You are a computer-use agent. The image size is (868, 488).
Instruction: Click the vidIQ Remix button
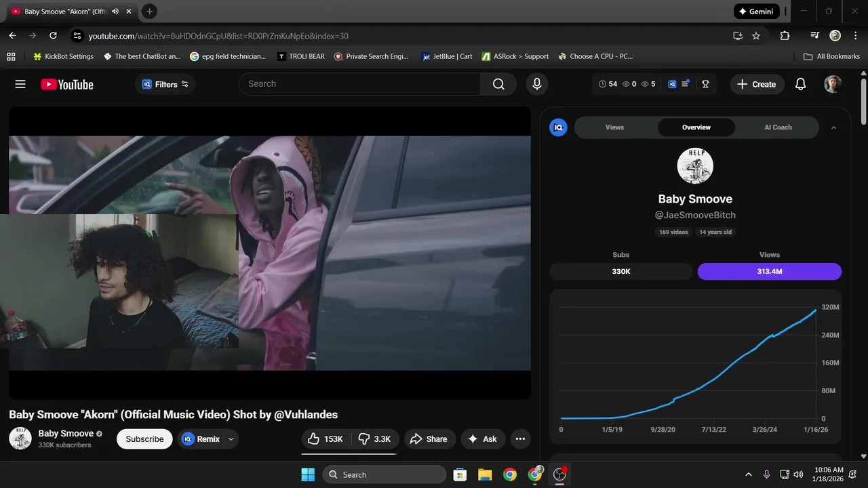tap(201, 439)
